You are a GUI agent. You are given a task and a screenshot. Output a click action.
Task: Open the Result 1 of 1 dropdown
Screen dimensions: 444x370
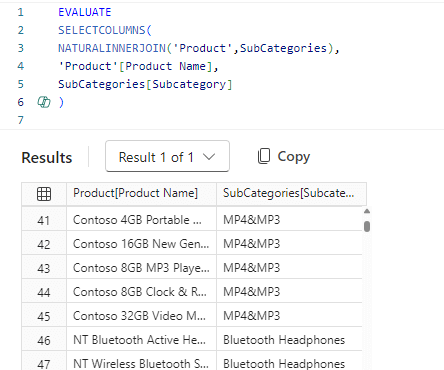(x=167, y=156)
